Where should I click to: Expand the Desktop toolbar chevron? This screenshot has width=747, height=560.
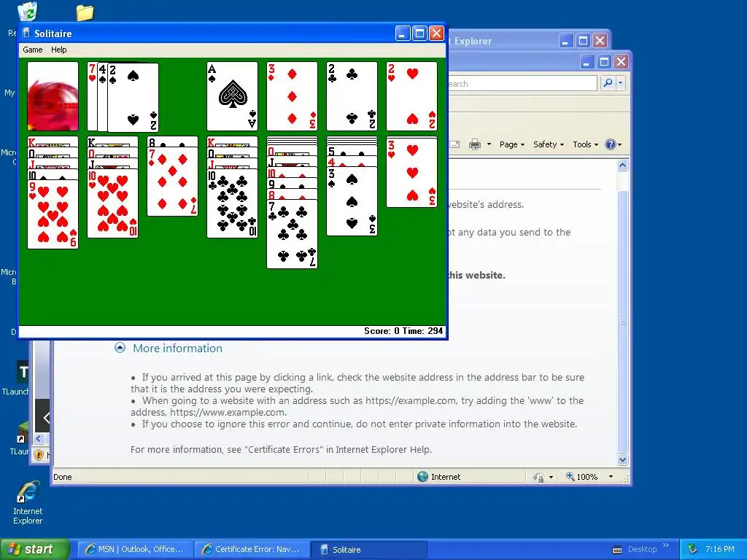(666, 545)
